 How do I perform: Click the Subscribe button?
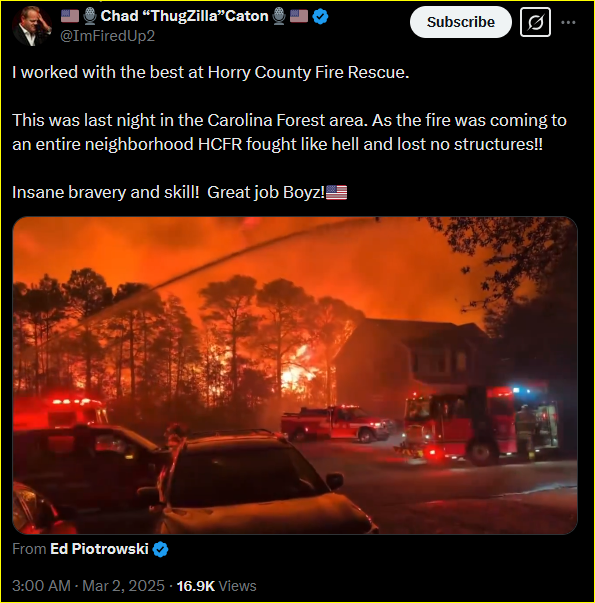[460, 22]
